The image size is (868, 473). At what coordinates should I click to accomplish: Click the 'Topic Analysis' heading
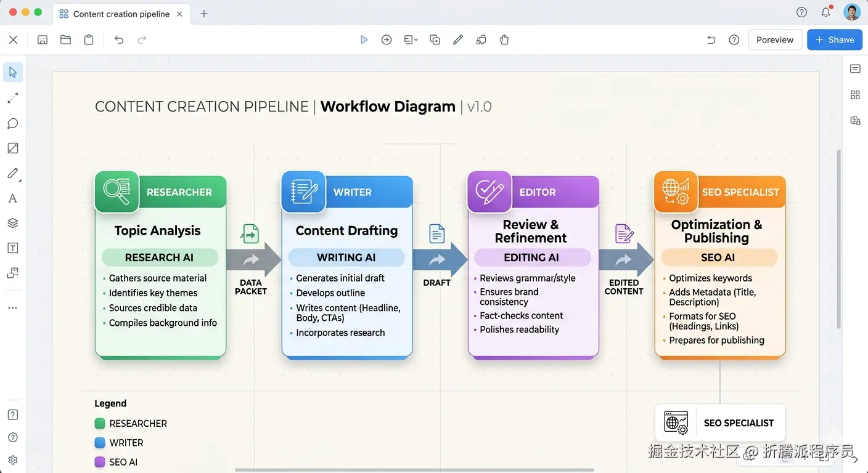tap(158, 231)
